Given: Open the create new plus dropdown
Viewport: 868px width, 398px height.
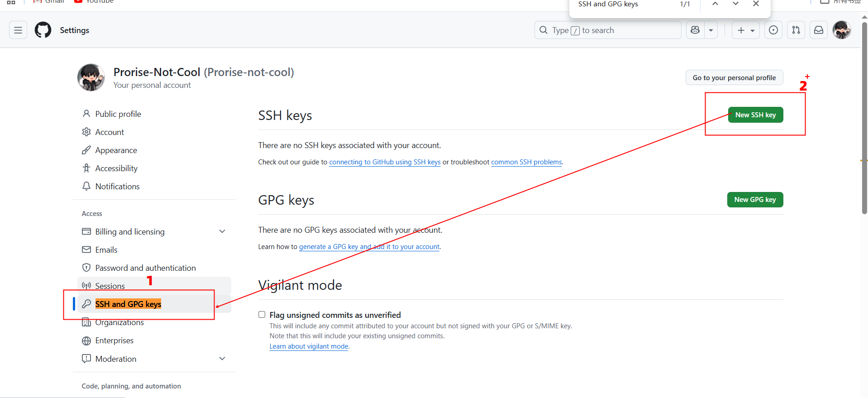Looking at the screenshot, I should [745, 30].
